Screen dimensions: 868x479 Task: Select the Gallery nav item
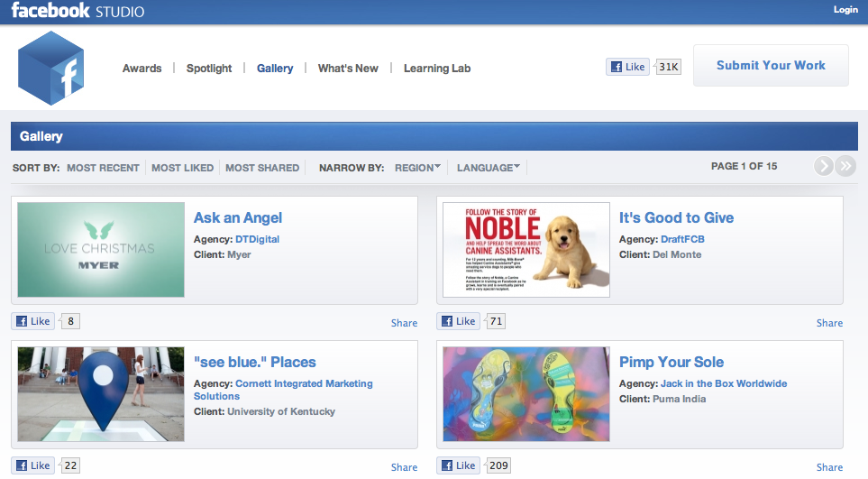tap(275, 69)
